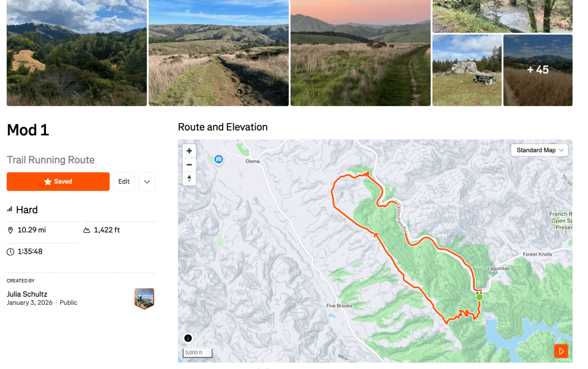Open the grassy dirt path photo
The height and width of the screenshot is (369, 588).
point(218,53)
